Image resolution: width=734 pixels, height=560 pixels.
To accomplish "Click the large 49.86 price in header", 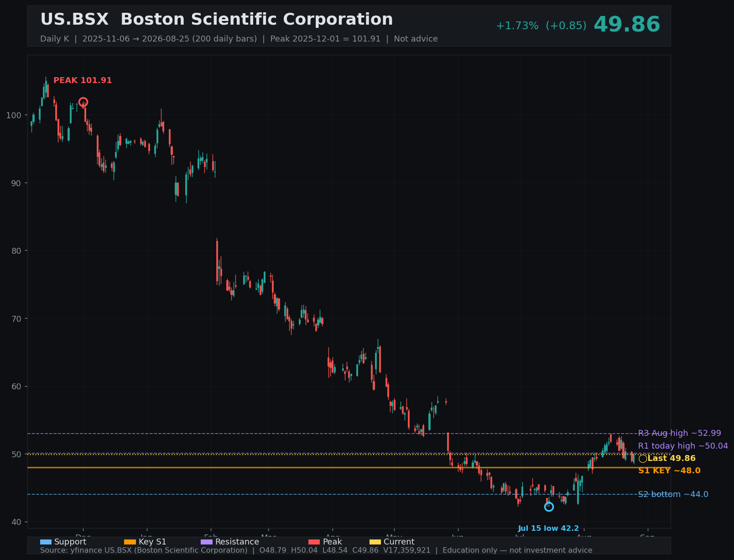I will pyautogui.click(x=627, y=25).
